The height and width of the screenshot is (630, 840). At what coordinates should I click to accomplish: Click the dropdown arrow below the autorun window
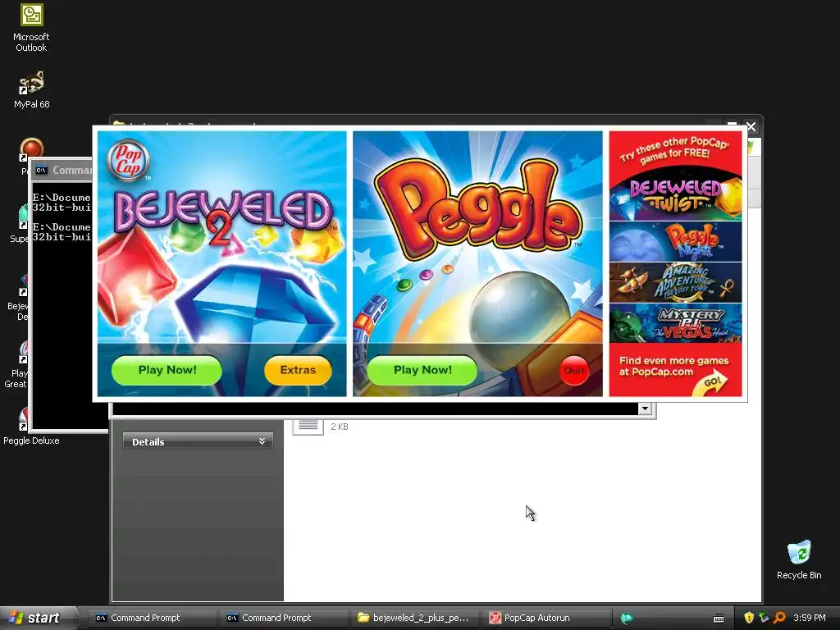(645, 409)
